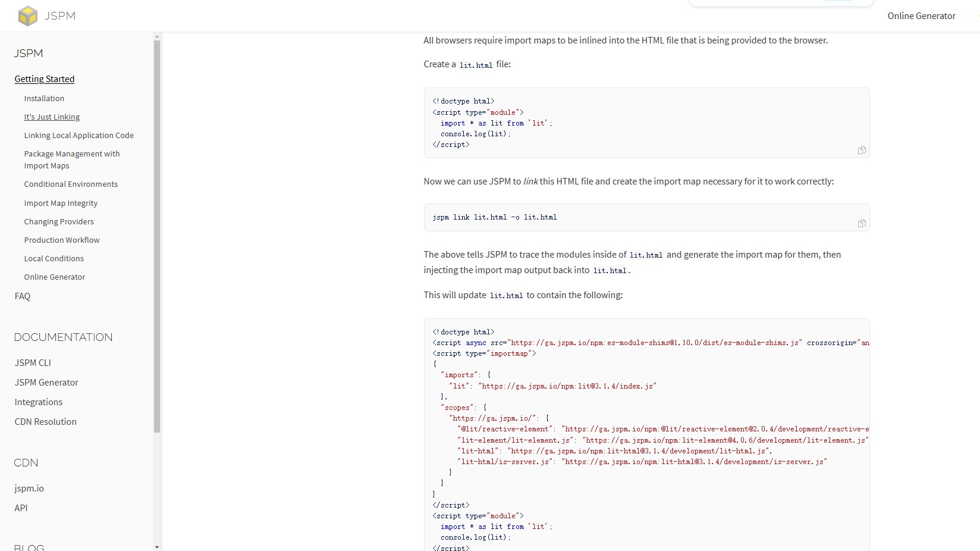Click the "lit" imports mapping line
980x551 pixels.
(553, 386)
